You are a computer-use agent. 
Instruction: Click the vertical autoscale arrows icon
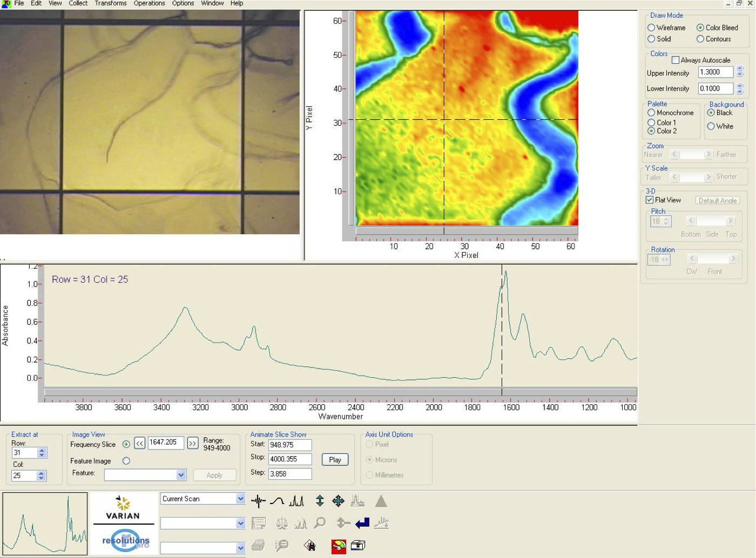(x=320, y=501)
